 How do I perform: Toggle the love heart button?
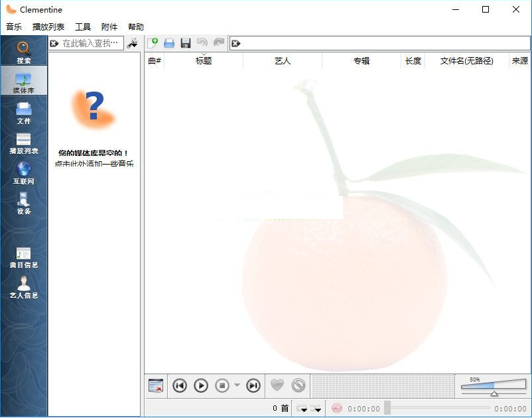[x=277, y=385]
